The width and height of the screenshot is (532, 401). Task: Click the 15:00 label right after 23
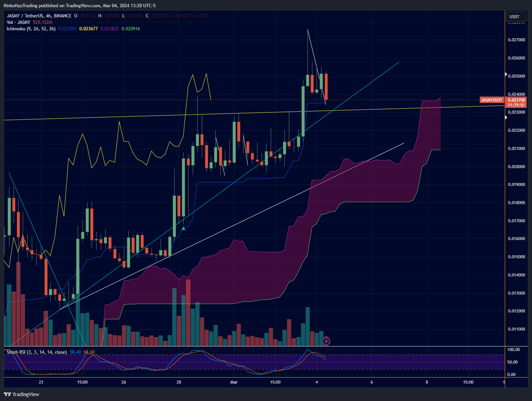[82, 382]
